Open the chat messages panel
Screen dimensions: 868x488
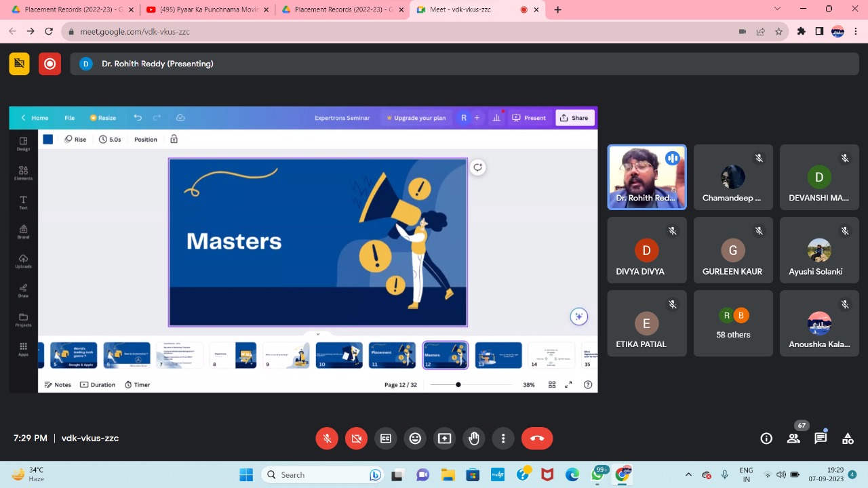click(x=821, y=439)
